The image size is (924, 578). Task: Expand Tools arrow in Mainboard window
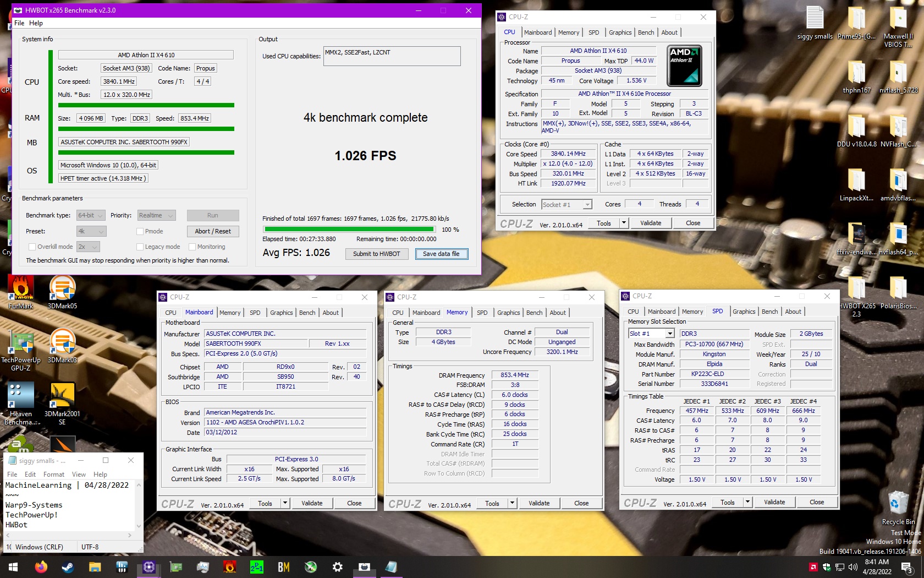point(285,503)
